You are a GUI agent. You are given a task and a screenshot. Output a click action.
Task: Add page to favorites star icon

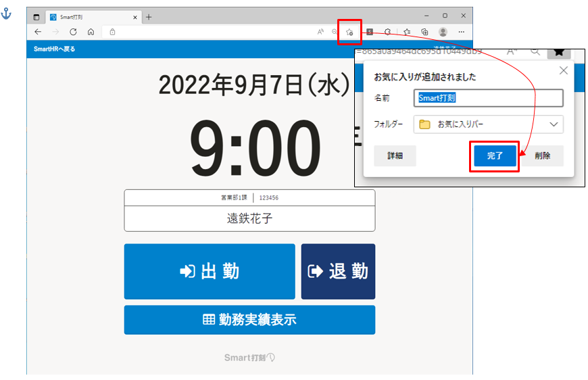pyautogui.click(x=349, y=32)
